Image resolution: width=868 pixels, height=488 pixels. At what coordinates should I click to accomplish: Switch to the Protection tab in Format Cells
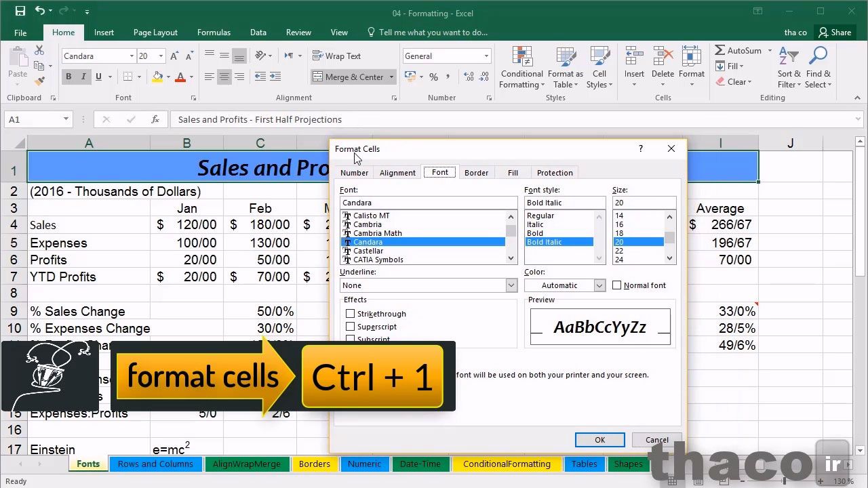pos(555,173)
